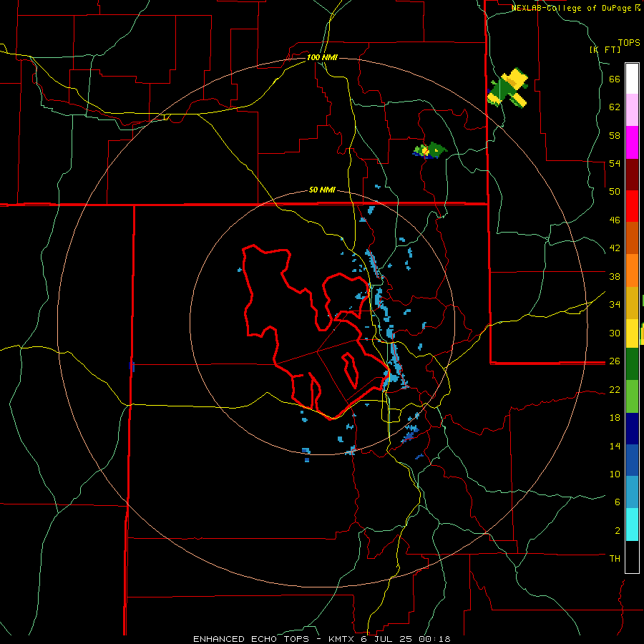Pick the light orange legend swatch
The height and width of the screenshot is (644, 644).
pos(632,270)
